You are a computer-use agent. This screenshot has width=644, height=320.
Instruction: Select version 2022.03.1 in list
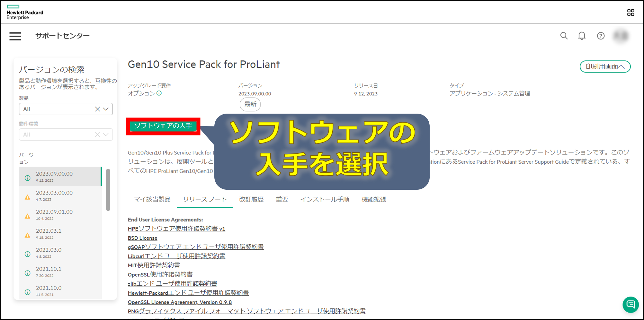pyautogui.click(x=60, y=233)
